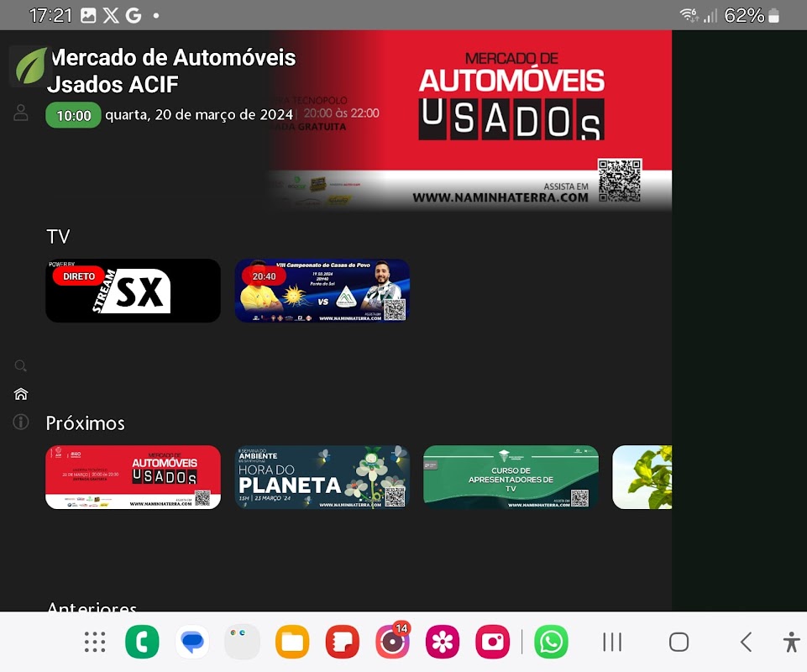Tap the QR code on the banner
Viewport: 807px width, 672px height.
(x=619, y=181)
